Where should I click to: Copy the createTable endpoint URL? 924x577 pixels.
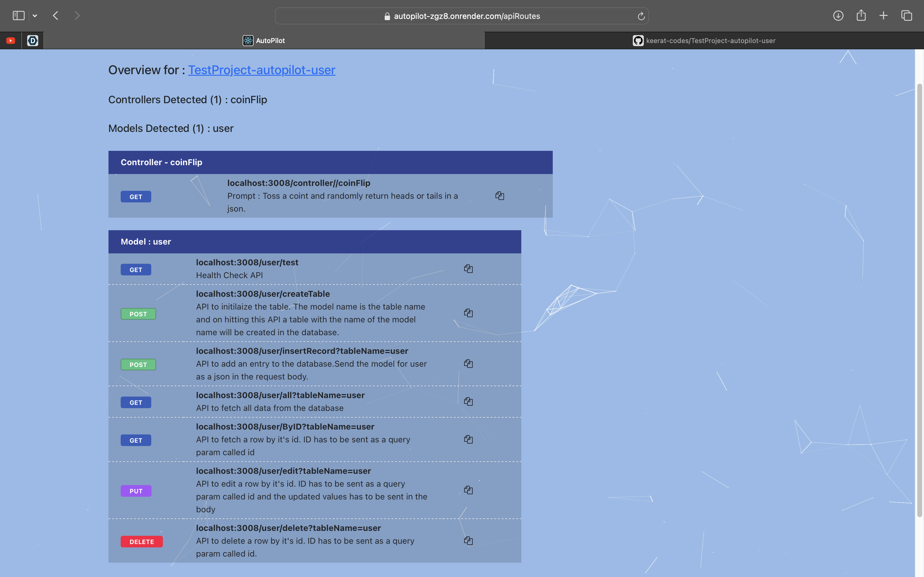[468, 313]
